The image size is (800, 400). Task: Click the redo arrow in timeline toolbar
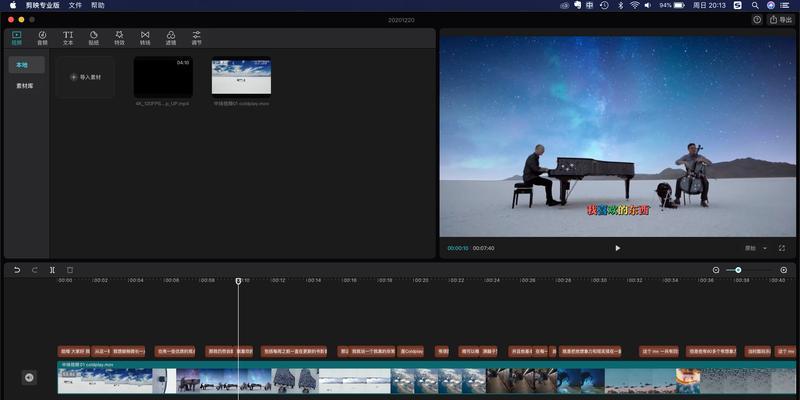pos(35,270)
